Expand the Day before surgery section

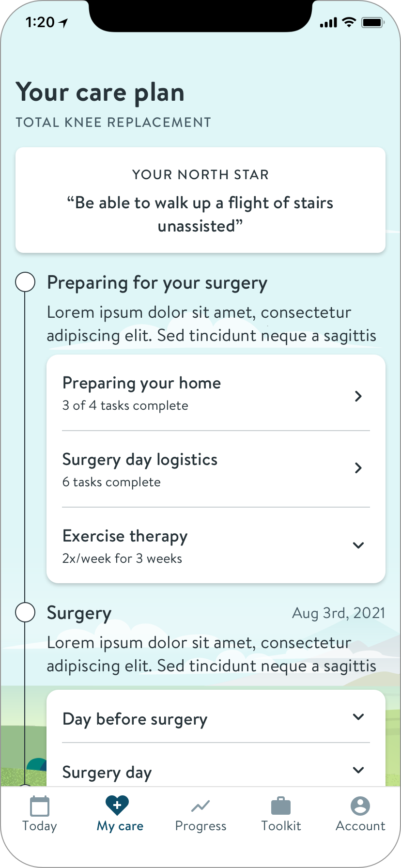[358, 717]
